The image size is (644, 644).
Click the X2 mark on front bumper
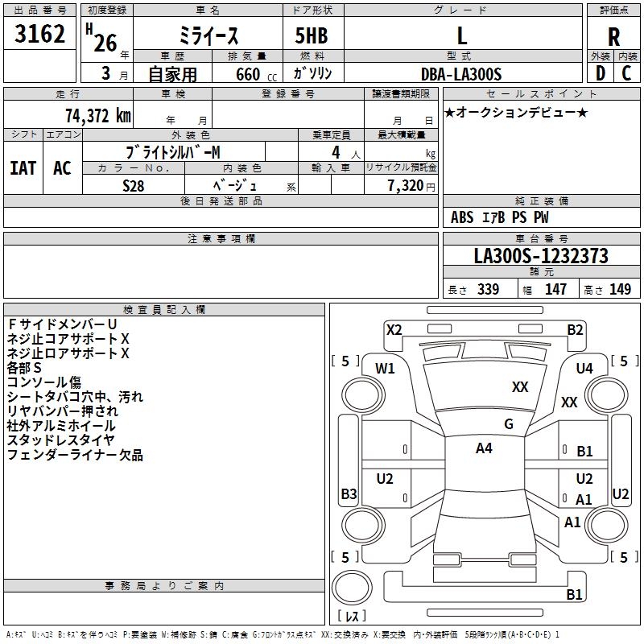394,330
